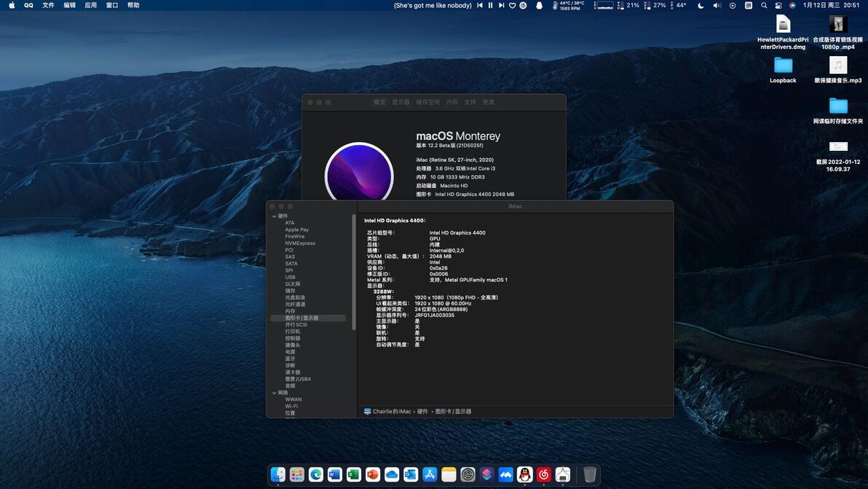Viewport: 868px width, 489px height.
Task: Open OneDrive from the dock
Action: point(391,474)
